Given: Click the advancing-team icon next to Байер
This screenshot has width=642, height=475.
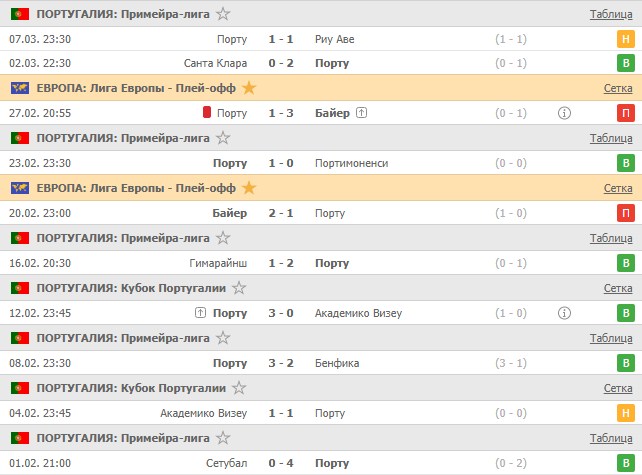Looking at the screenshot, I should (x=361, y=113).
